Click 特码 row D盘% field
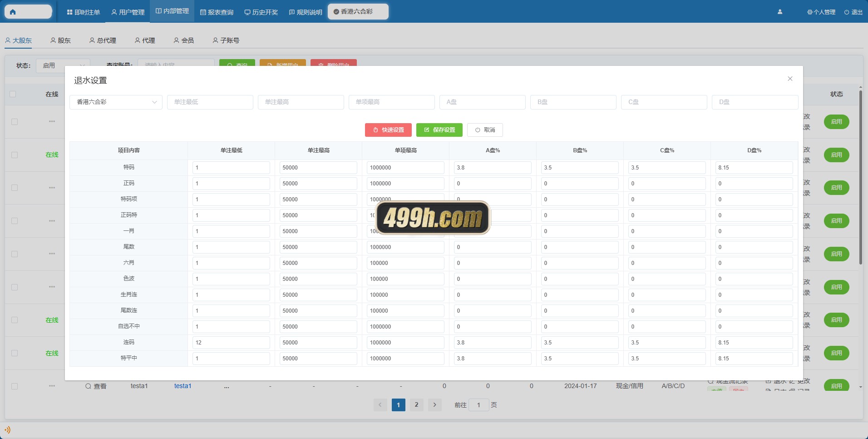Screen dimensions: 868x439 click(x=754, y=168)
